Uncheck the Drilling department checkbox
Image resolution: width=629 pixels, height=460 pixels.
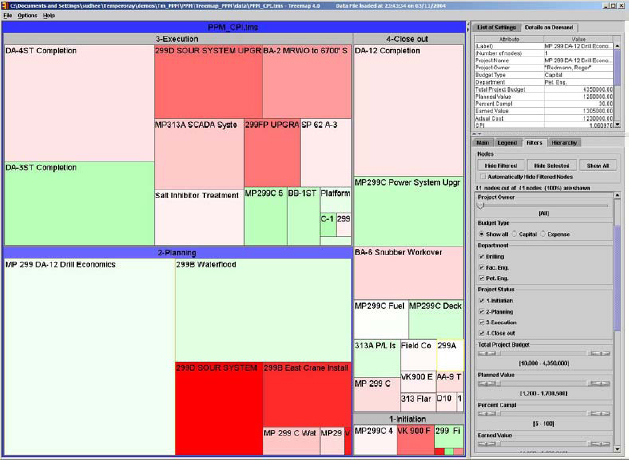482,257
